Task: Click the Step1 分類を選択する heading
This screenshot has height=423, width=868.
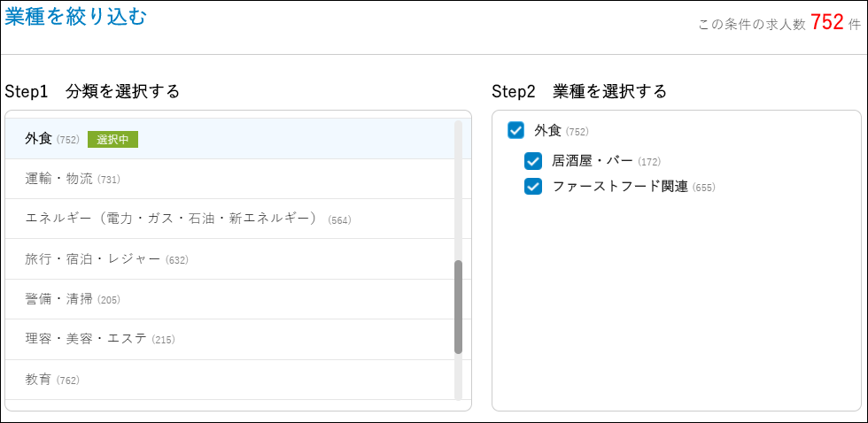Action: [x=92, y=91]
